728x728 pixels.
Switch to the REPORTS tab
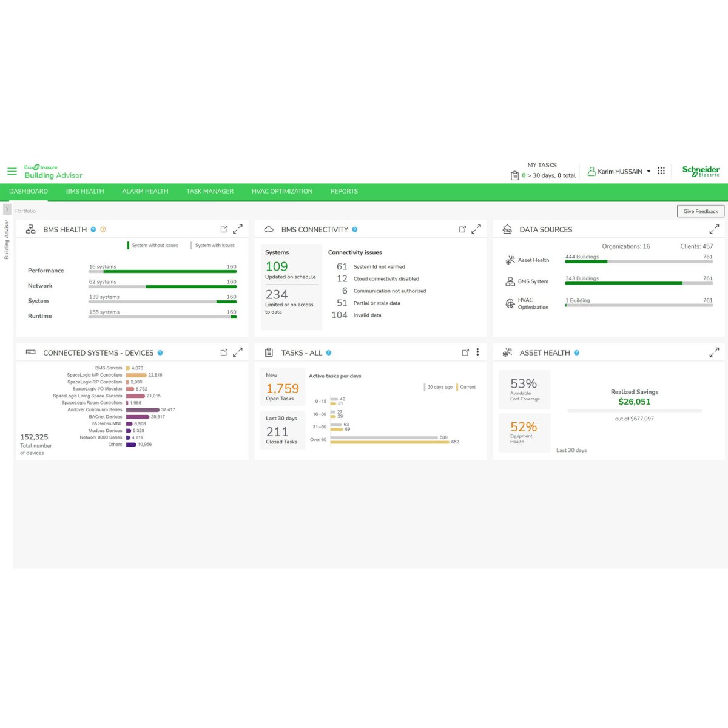tap(344, 191)
